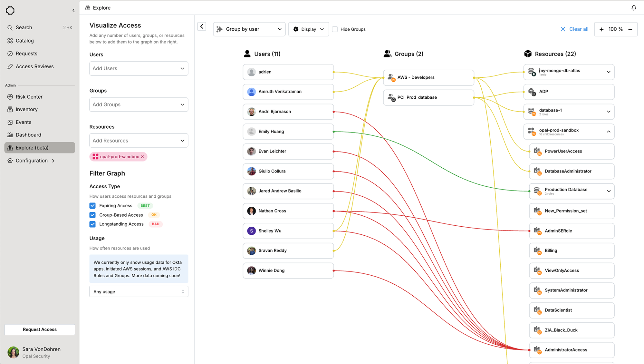Remove opal-prod-sandbox tag with its X

(142, 157)
